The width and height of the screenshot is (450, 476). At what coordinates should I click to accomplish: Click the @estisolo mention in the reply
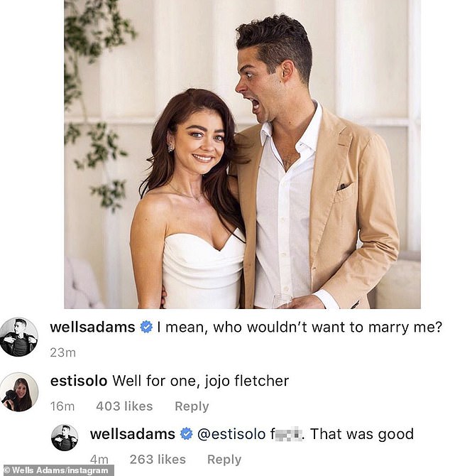(231, 434)
